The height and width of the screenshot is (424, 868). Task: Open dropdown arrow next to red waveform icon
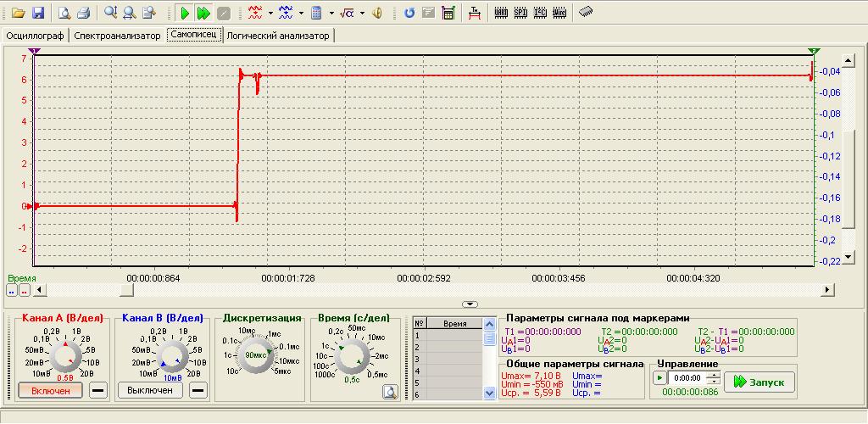(270, 14)
